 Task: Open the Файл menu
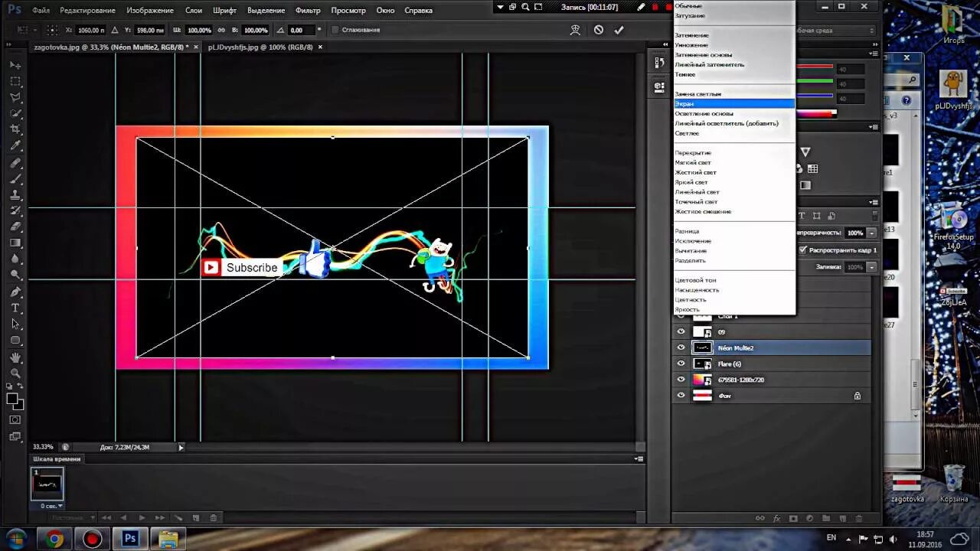click(x=41, y=11)
